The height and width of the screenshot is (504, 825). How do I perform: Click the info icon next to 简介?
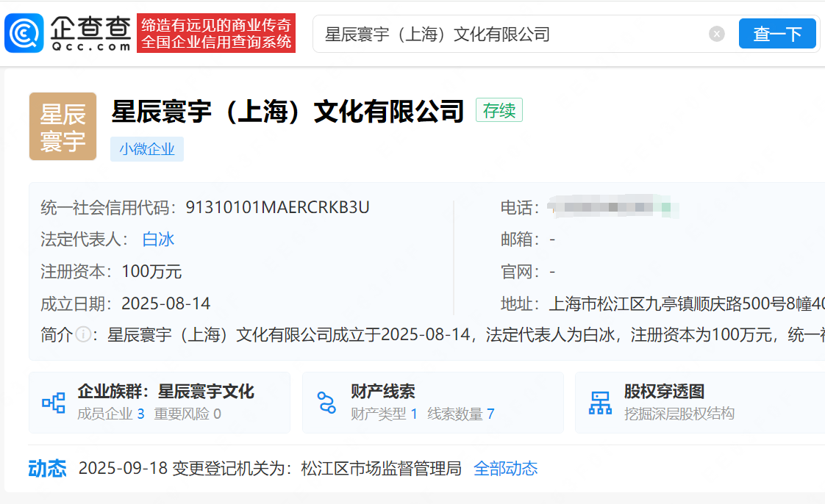pyautogui.click(x=83, y=336)
